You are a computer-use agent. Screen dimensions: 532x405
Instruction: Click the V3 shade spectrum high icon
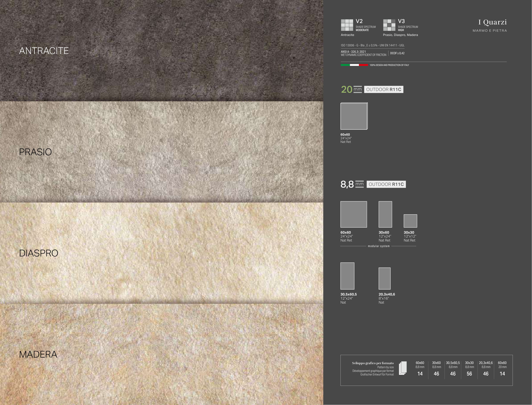pos(389,25)
